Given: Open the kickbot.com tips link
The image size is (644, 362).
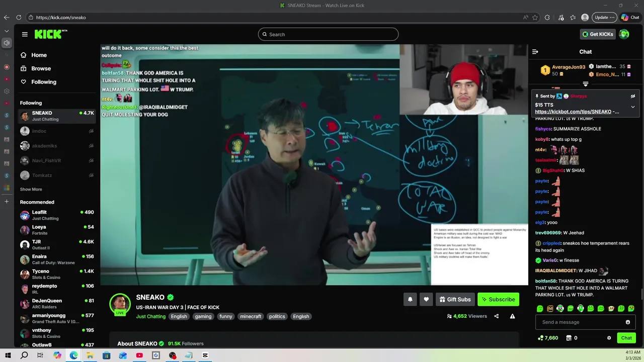Looking at the screenshot, I should (573, 112).
